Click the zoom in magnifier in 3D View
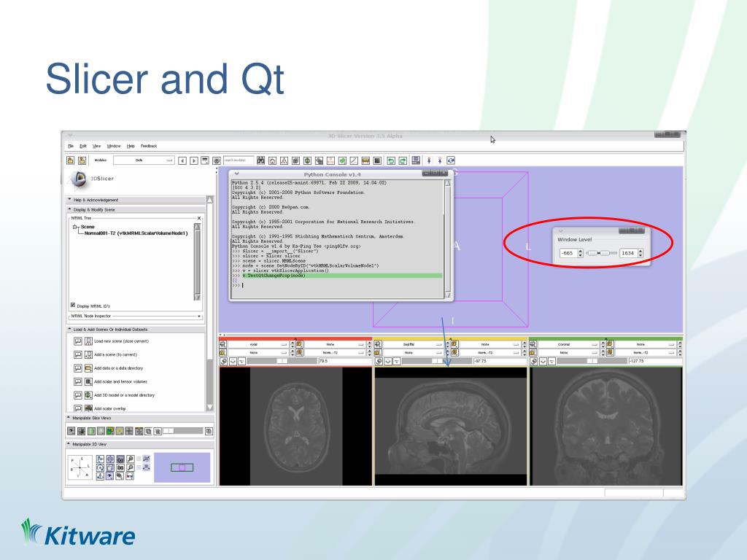The height and width of the screenshot is (560, 747). point(130,459)
